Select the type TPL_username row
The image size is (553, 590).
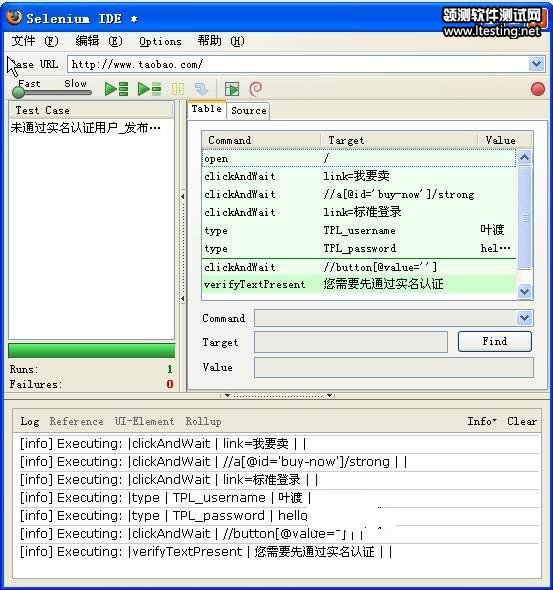359,230
